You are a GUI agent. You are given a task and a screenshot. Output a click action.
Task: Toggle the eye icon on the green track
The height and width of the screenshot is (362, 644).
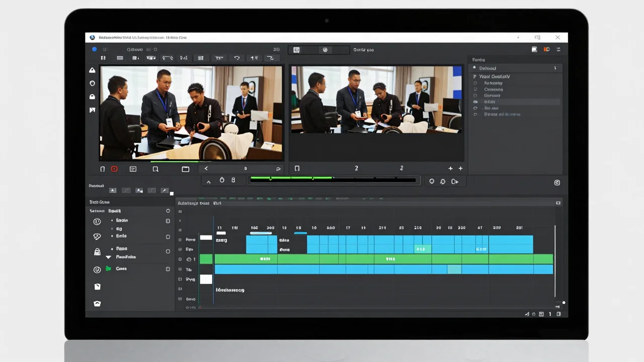[x=190, y=259]
